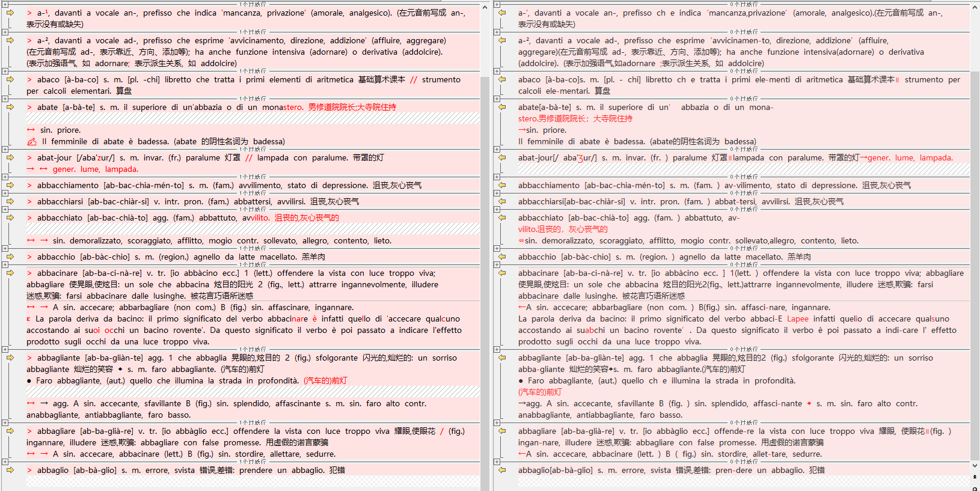Click the left pane's scroll-up arrow
The image size is (980, 491).
tap(485, 7)
